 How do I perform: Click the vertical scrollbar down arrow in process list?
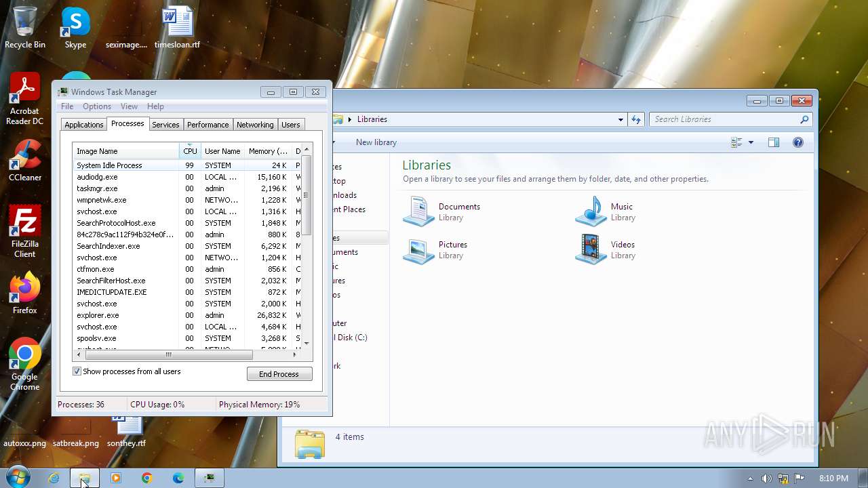click(x=307, y=343)
